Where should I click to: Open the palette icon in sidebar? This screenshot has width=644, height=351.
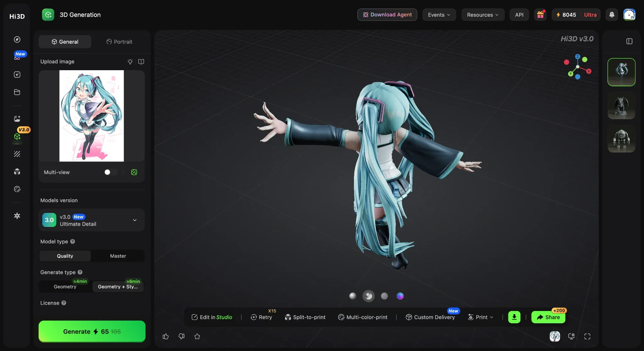tap(17, 189)
